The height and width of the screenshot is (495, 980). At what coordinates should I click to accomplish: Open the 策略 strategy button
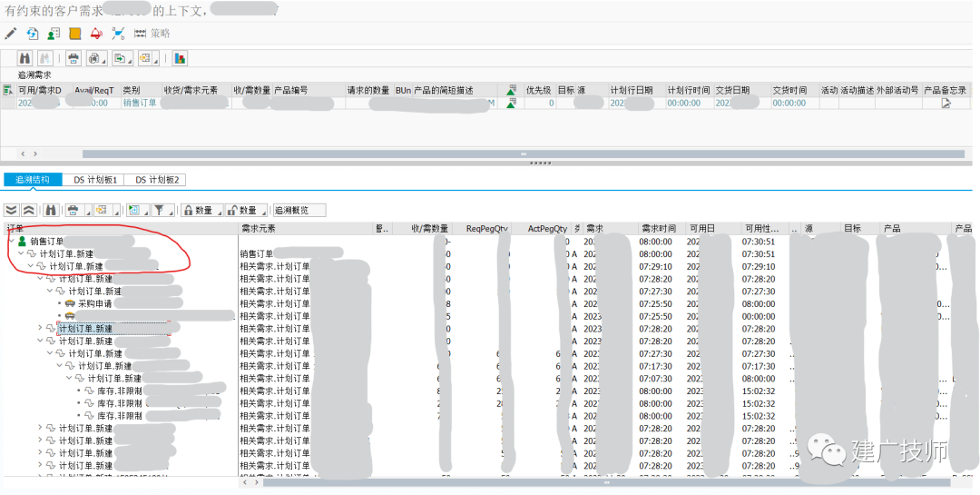click(x=152, y=34)
